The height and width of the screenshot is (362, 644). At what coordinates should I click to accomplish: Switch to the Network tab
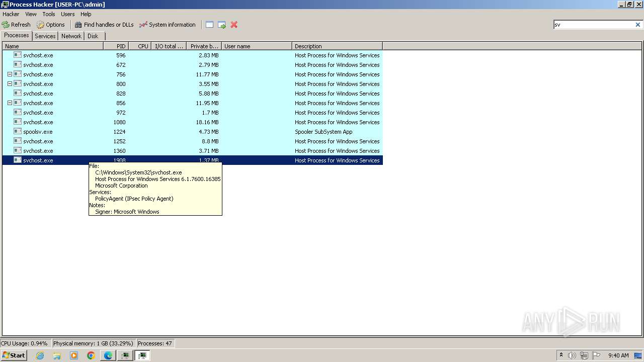71,36
